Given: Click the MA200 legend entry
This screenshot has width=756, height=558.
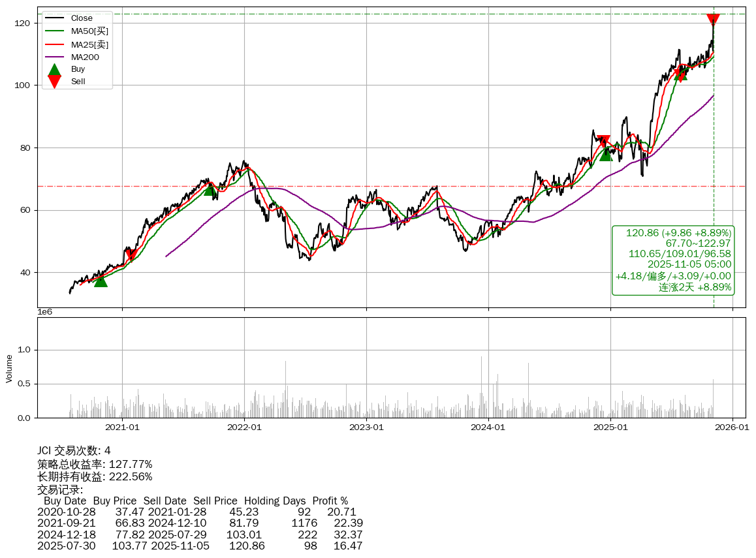Looking at the screenshot, I should click(85, 57).
